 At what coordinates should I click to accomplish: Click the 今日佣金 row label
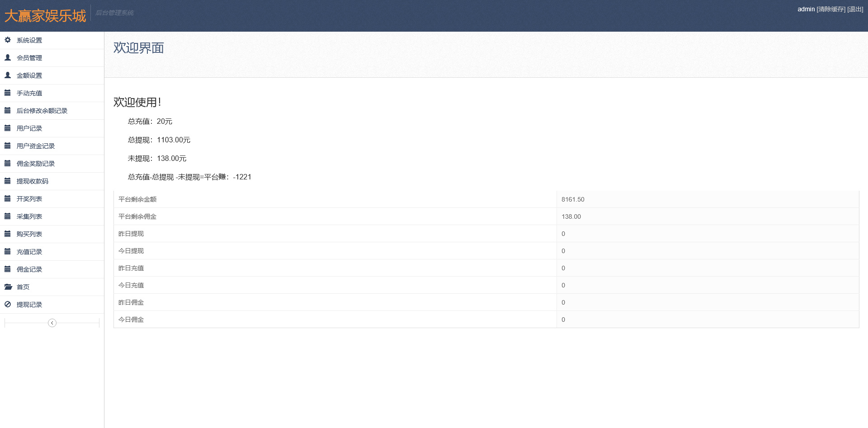131,320
